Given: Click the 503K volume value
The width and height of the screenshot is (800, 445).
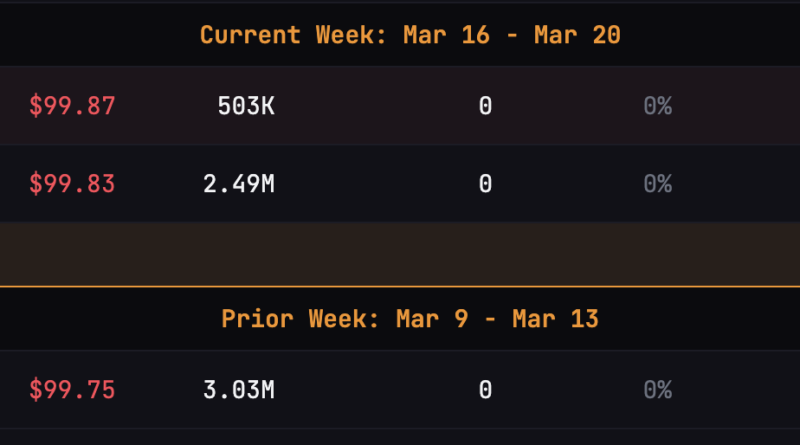Looking at the screenshot, I should 246,106.
